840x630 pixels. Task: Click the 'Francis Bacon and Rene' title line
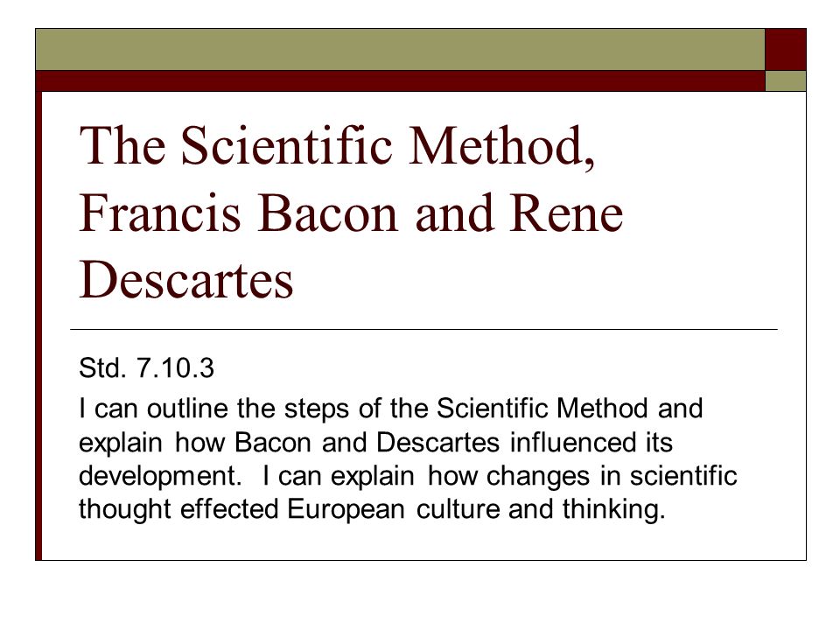coord(351,213)
